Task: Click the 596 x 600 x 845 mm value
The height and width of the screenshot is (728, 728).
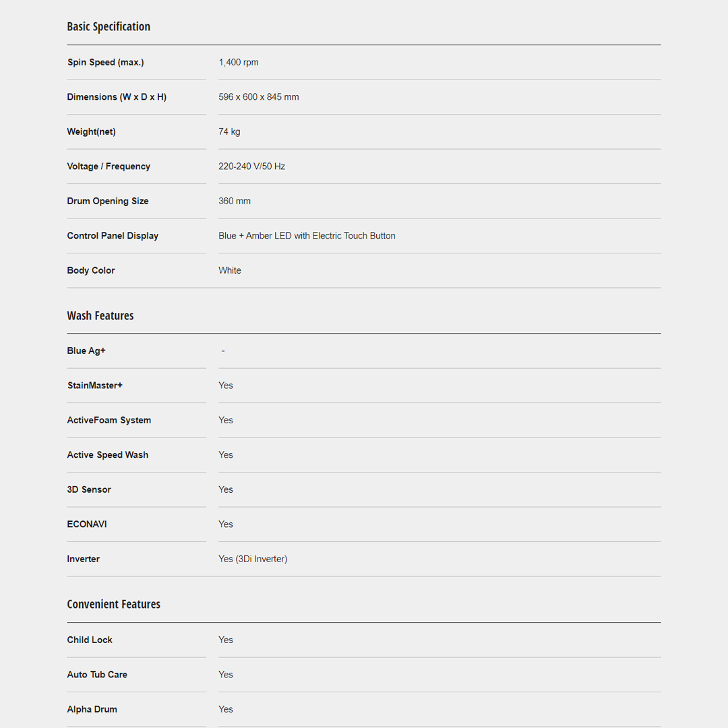Action: click(259, 97)
